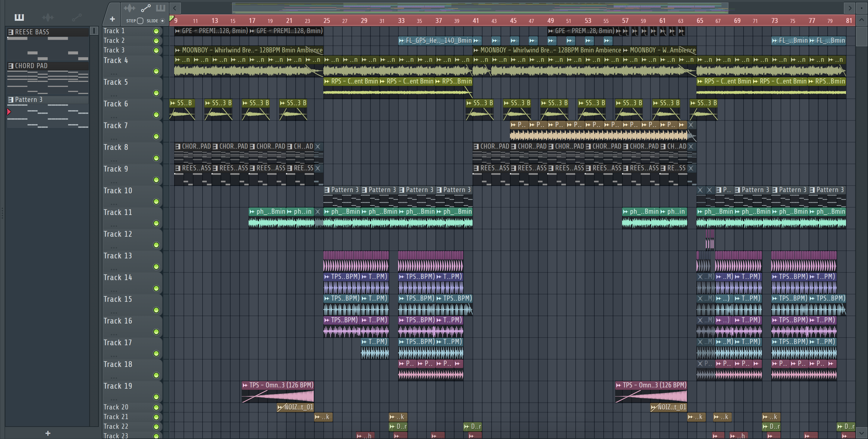Mute Track 4
868x439 pixels.
[x=156, y=71]
